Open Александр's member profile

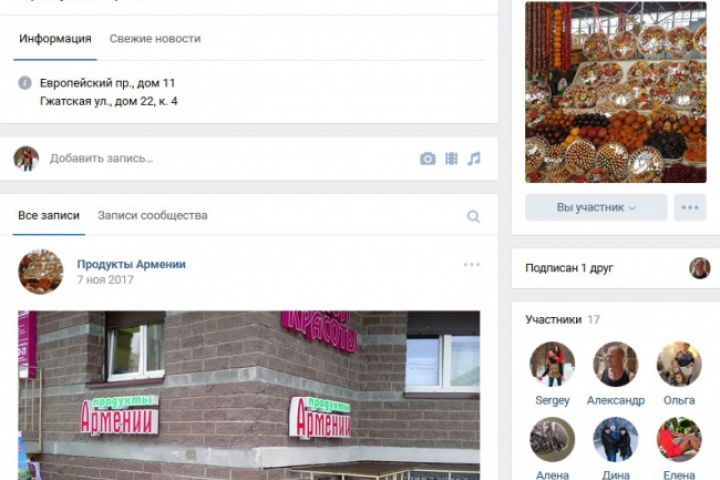(x=616, y=401)
